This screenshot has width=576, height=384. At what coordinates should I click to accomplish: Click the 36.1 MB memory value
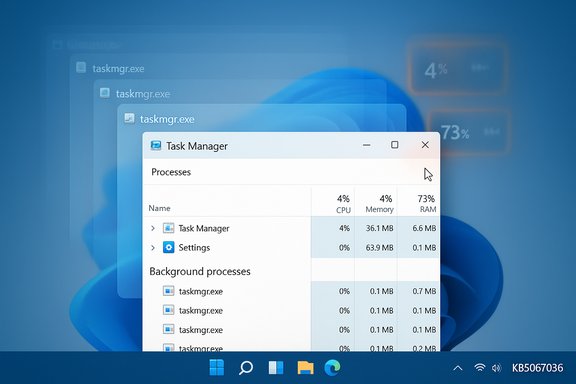click(379, 228)
